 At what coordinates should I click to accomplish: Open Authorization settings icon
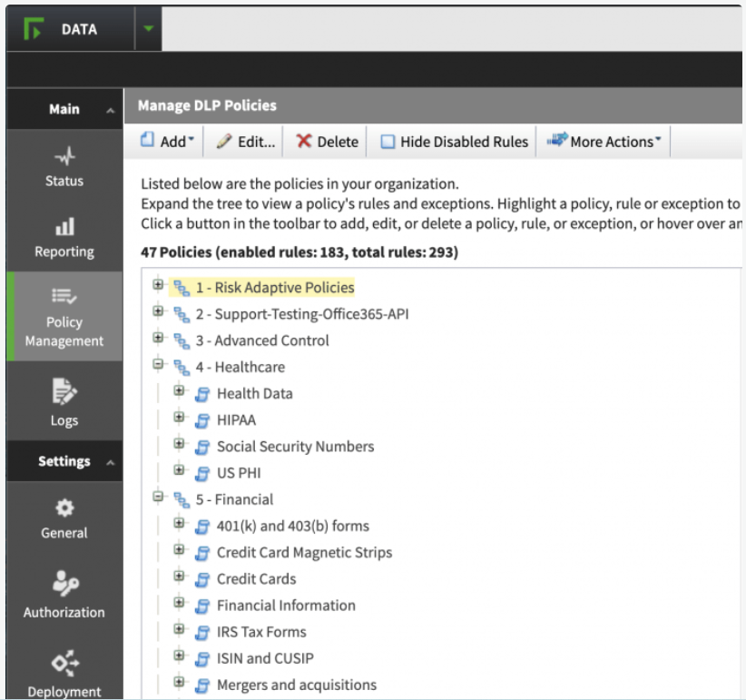[64, 585]
